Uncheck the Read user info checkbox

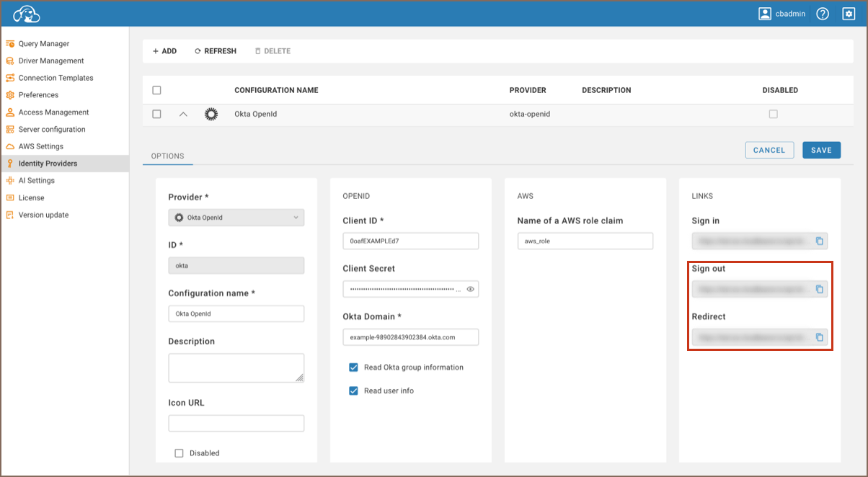[x=353, y=391]
